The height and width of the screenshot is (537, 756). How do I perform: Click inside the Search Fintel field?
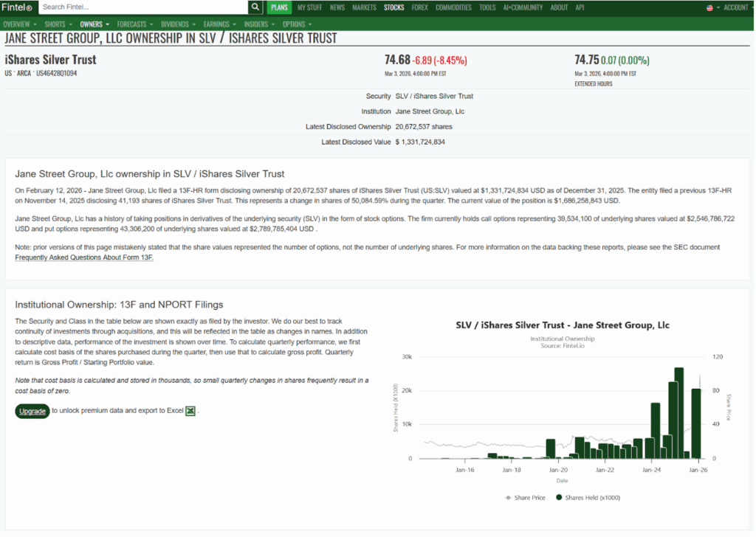[x=142, y=7]
